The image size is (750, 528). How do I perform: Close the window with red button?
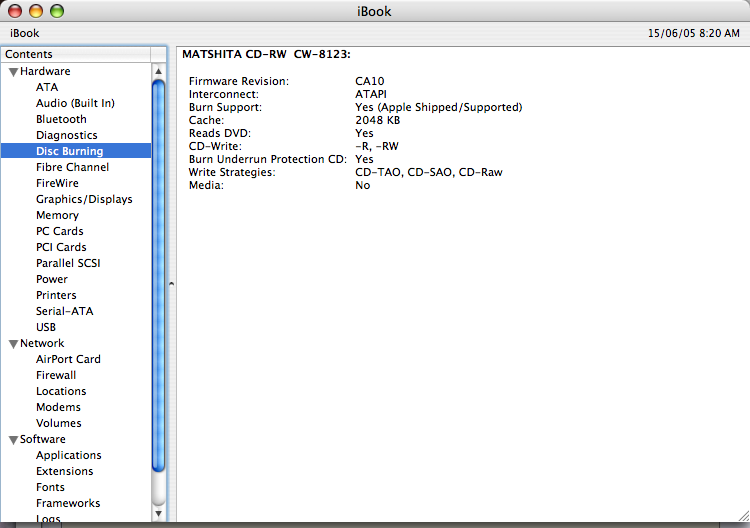click(15, 11)
